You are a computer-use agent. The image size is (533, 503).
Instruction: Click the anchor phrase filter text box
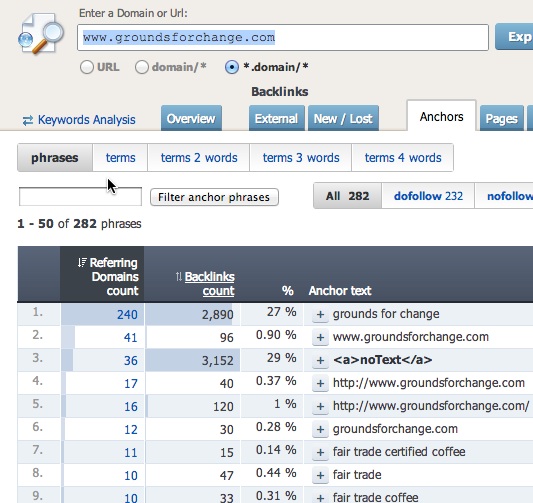pos(80,196)
